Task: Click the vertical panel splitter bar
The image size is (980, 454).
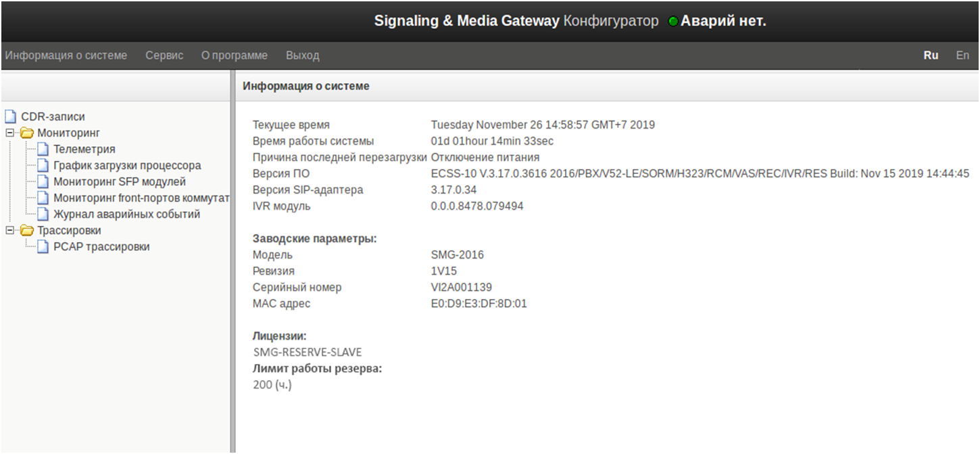Action: pos(232,271)
